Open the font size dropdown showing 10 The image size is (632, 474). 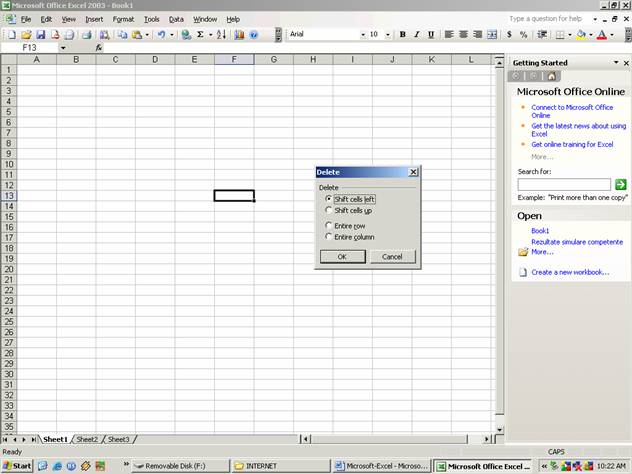(x=388, y=35)
